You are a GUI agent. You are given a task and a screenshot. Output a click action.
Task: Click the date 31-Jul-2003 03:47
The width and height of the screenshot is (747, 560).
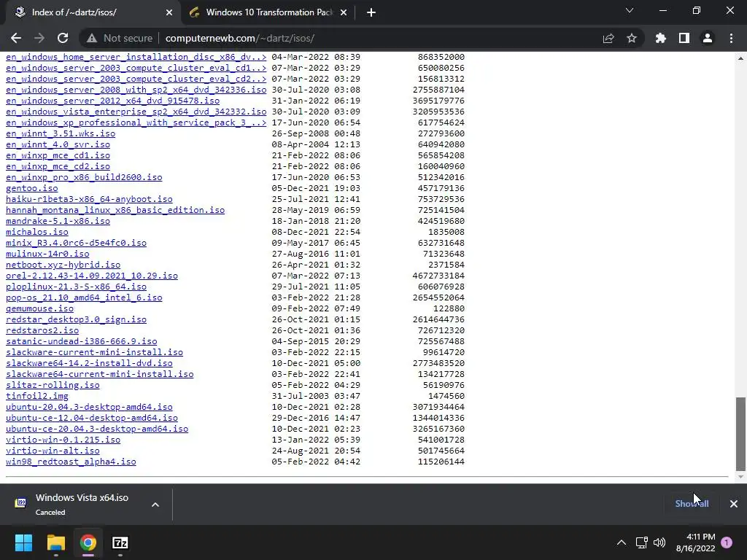coord(316,397)
